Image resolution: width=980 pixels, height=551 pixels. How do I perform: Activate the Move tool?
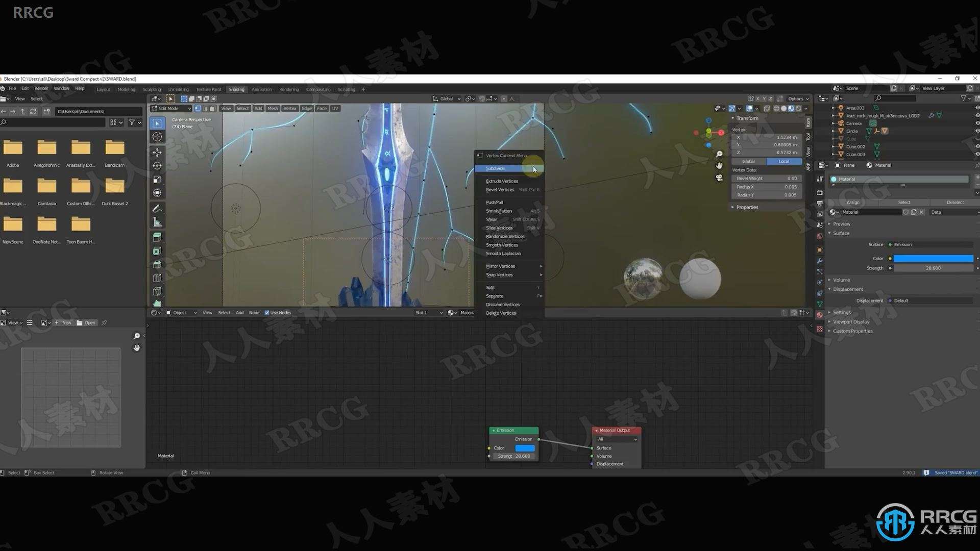[x=157, y=153]
